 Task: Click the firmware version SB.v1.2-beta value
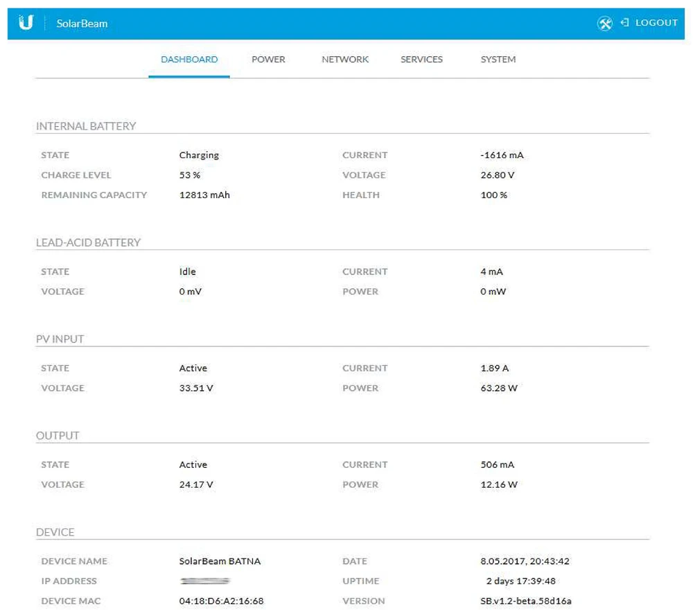click(525, 601)
